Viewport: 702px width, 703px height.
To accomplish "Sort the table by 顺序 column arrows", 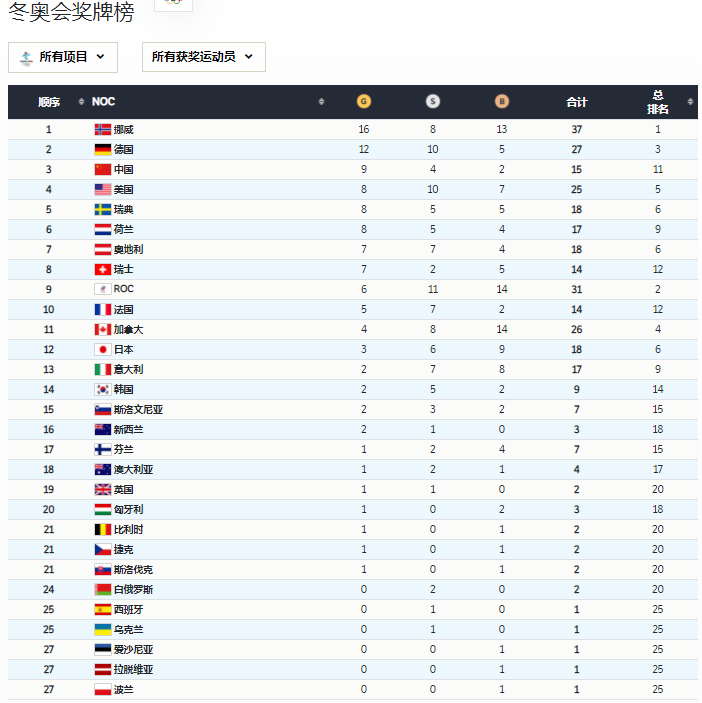I will pos(81,102).
